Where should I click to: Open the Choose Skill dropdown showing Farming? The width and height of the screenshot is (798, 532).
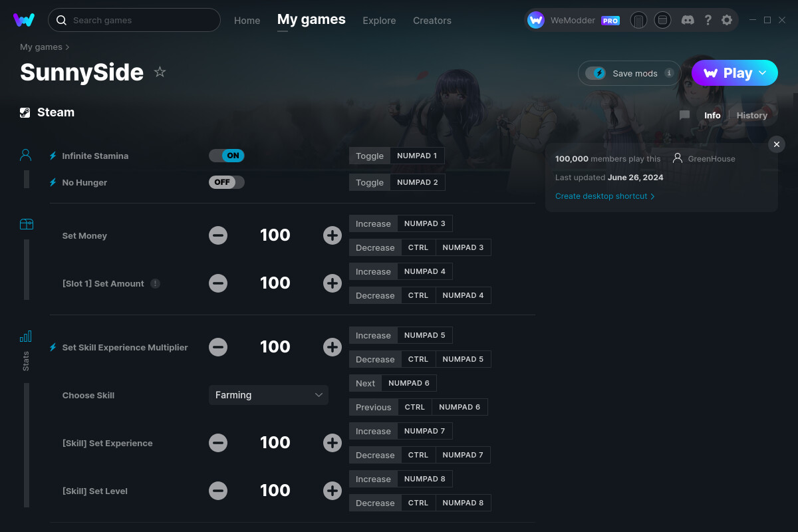[x=269, y=395]
